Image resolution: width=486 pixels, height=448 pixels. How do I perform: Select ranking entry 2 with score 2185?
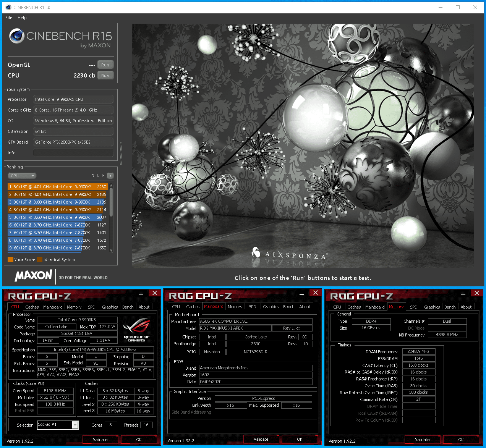pos(57,194)
